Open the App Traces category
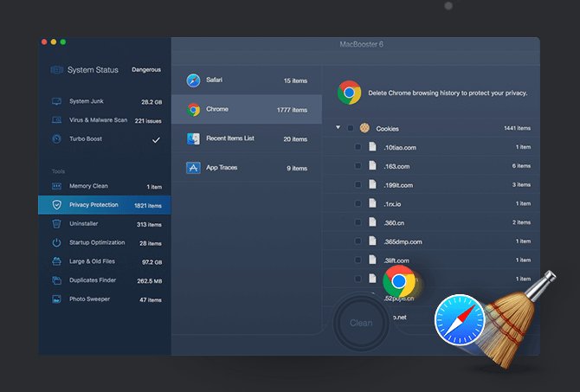580x392 pixels. [x=247, y=168]
